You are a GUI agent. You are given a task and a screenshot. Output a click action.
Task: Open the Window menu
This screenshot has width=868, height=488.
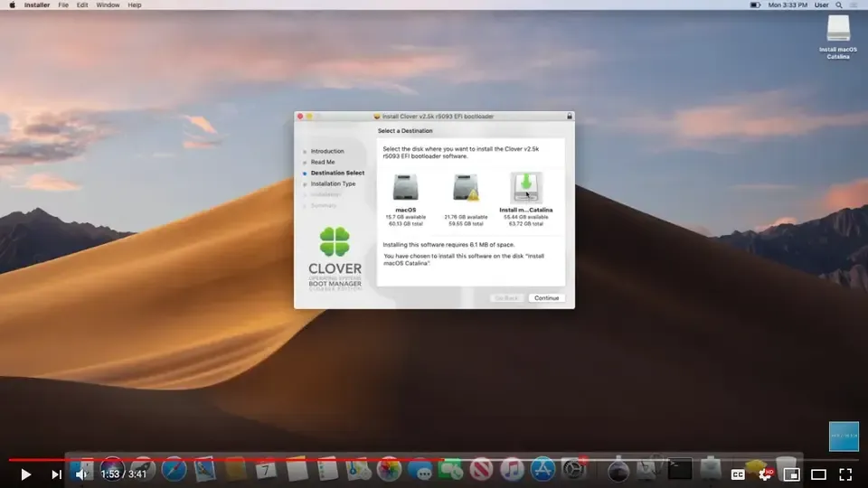(x=108, y=5)
